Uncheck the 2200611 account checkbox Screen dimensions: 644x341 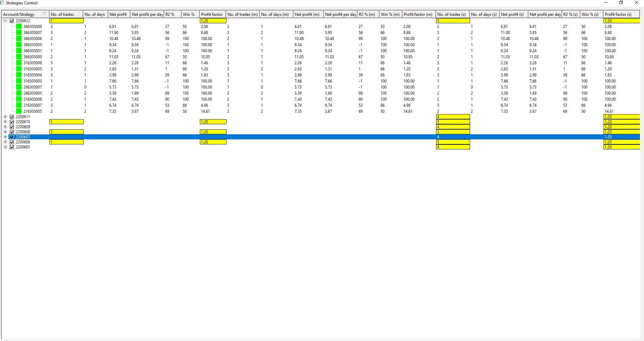click(12, 117)
